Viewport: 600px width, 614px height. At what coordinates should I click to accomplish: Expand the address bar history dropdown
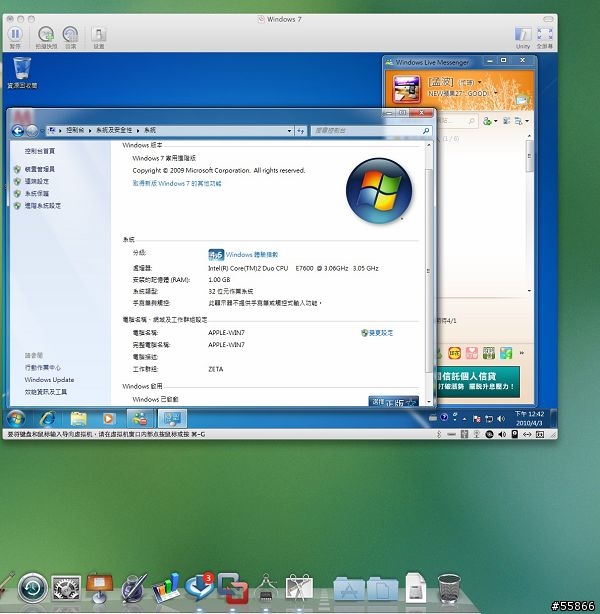pyautogui.click(x=289, y=131)
